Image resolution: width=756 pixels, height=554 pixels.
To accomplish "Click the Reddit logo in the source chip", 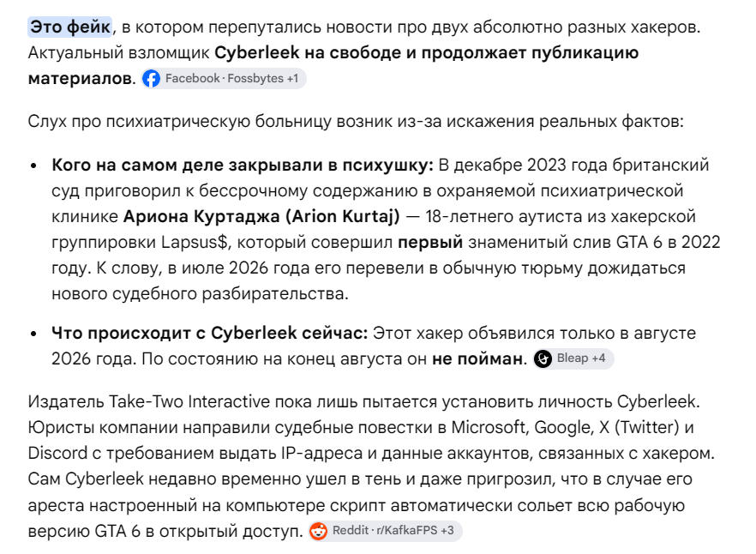I will pyautogui.click(x=318, y=531).
